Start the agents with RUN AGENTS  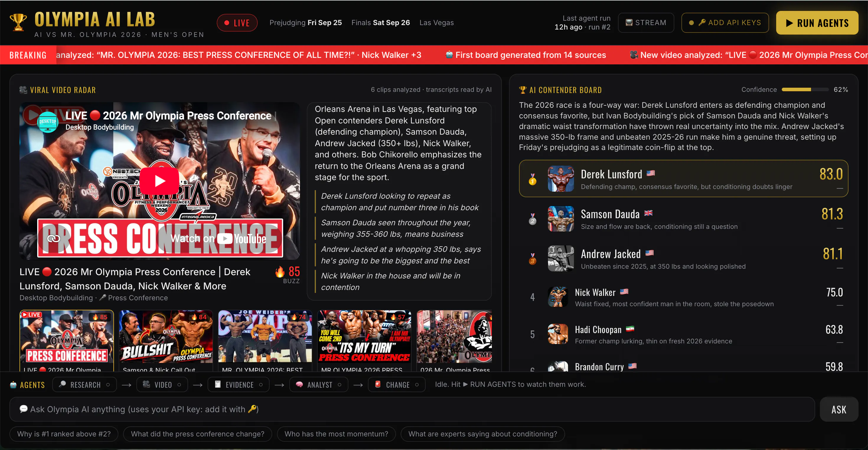coord(817,22)
